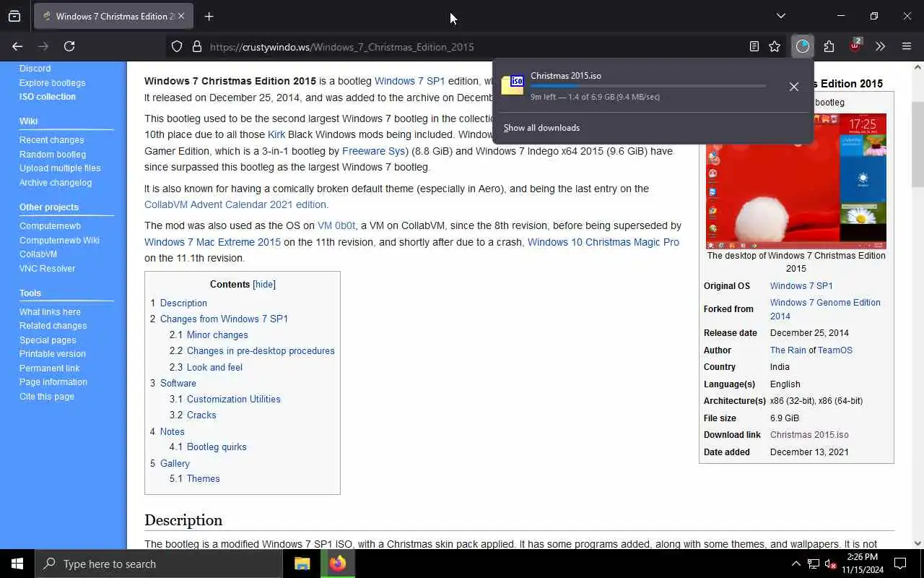Open VNC Resolver link
Viewport: 924px width, 578px height.
pos(47,269)
